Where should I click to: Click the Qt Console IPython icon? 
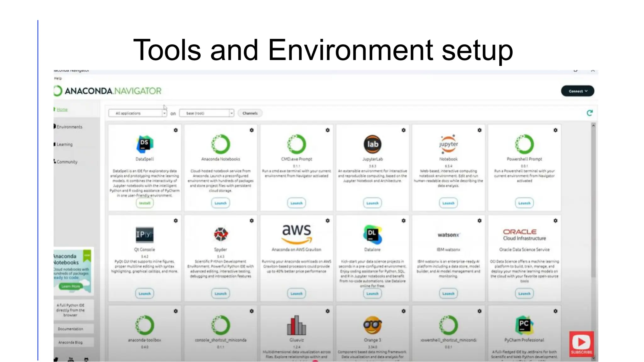pyautogui.click(x=145, y=234)
